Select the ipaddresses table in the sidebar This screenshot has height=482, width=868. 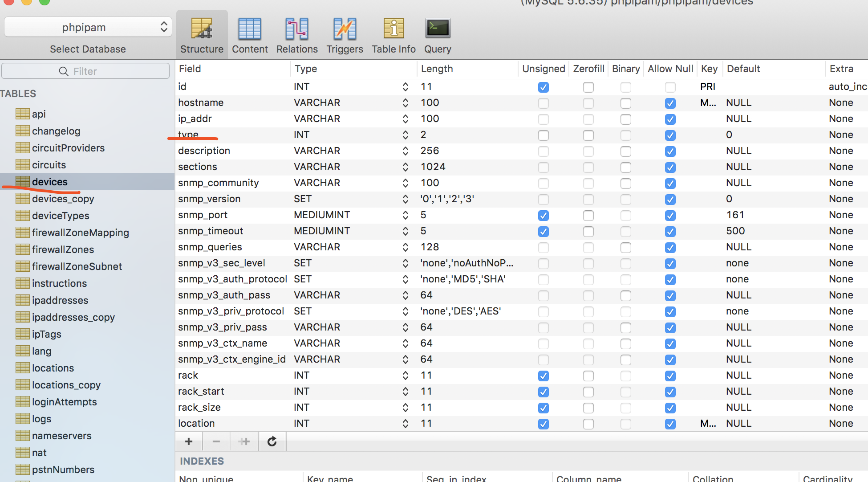point(60,300)
